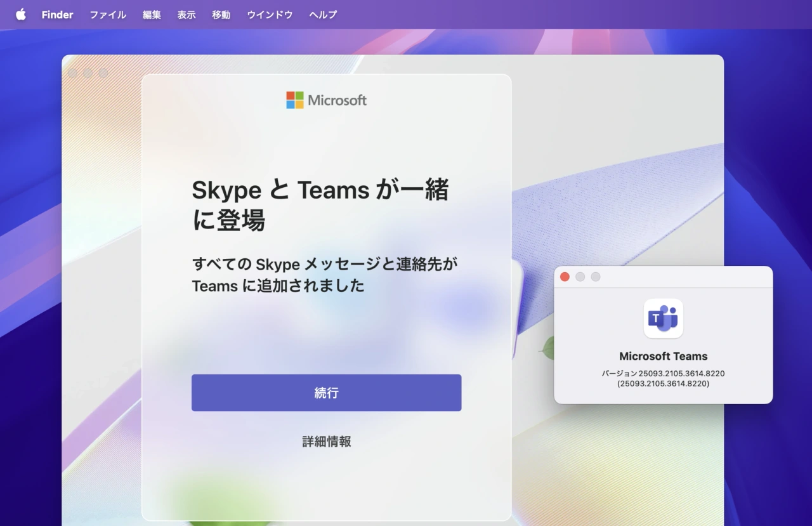
Task: Open the ファイル menu
Action: point(108,15)
